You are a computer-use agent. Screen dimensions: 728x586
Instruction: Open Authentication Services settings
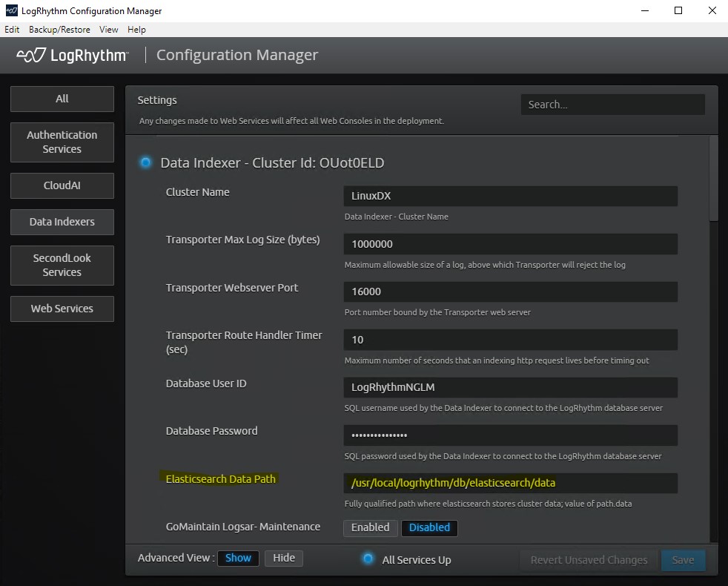[x=62, y=142]
